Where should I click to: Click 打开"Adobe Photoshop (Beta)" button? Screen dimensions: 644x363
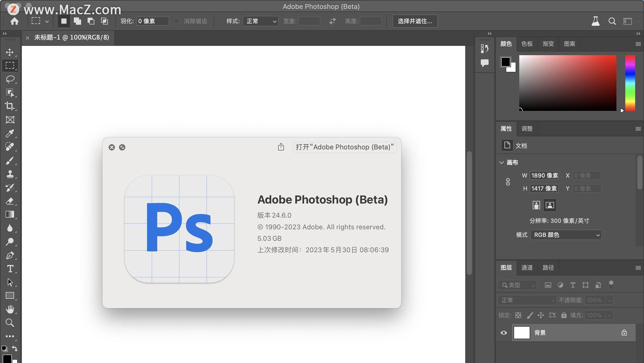point(345,147)
